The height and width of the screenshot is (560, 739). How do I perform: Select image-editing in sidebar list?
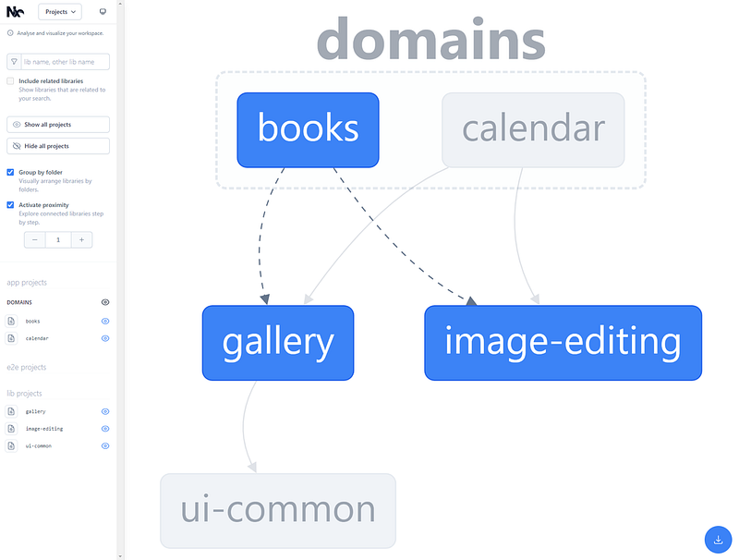point(43,429)
